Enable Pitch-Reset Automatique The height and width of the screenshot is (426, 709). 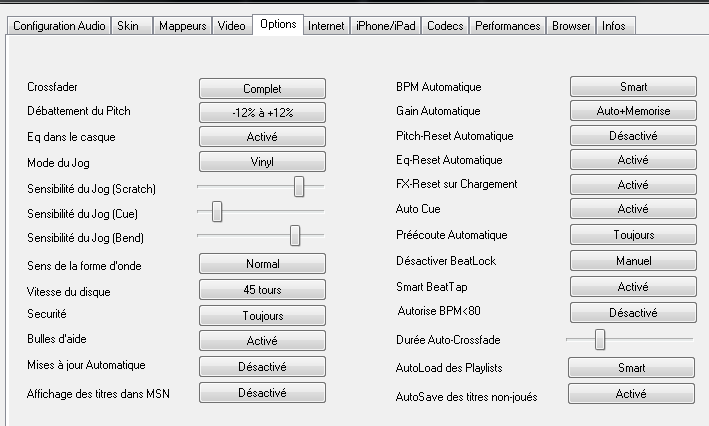point(632,135)
